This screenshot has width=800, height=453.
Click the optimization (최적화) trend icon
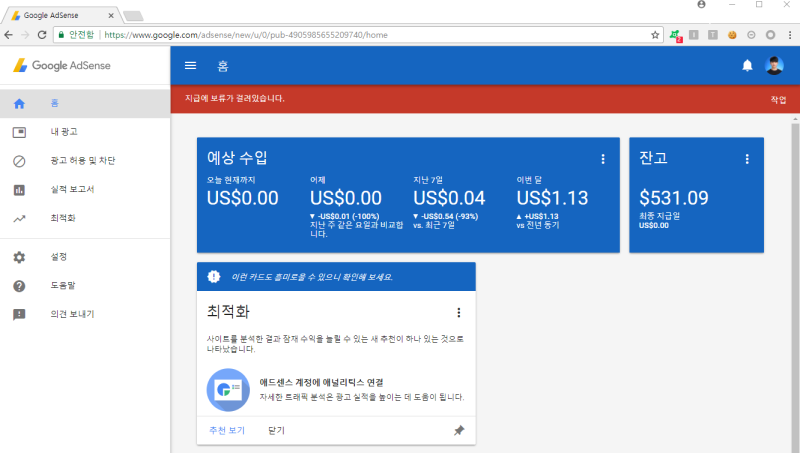[19, 218]
